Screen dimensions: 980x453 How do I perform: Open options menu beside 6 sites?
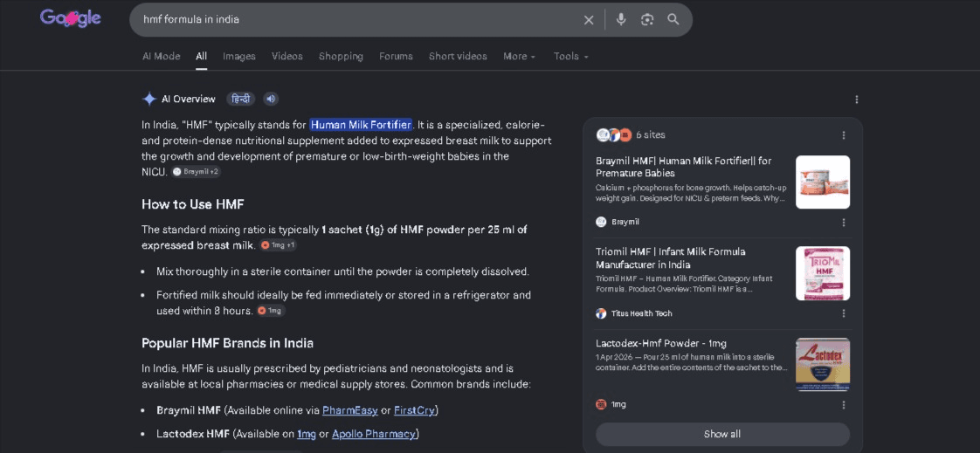[844, 135]
